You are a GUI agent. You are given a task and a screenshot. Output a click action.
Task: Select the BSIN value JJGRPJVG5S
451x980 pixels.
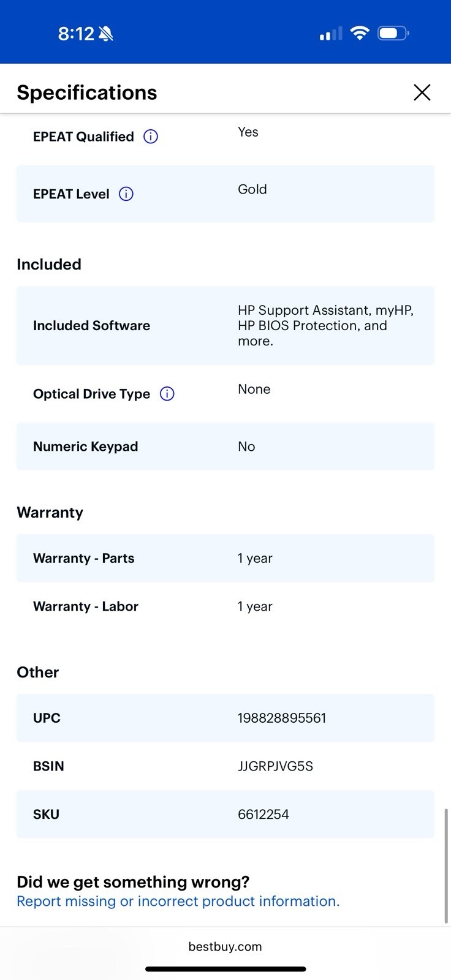tap(276, 766)
